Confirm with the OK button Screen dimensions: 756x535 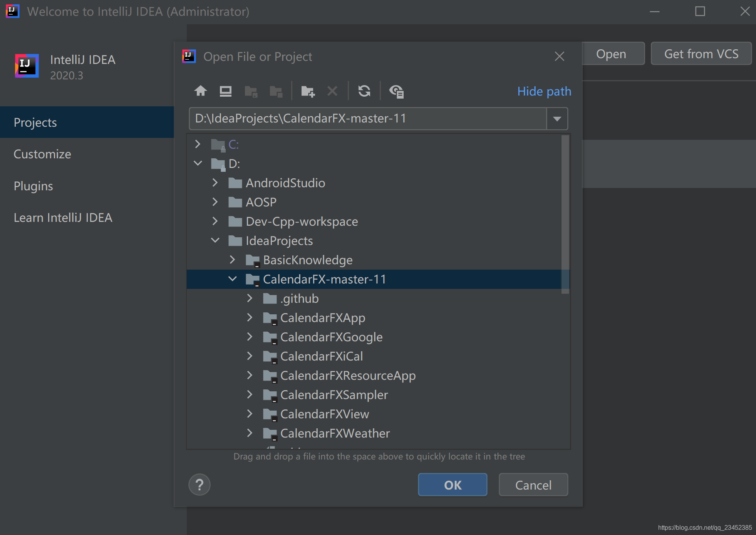(453, 485)
